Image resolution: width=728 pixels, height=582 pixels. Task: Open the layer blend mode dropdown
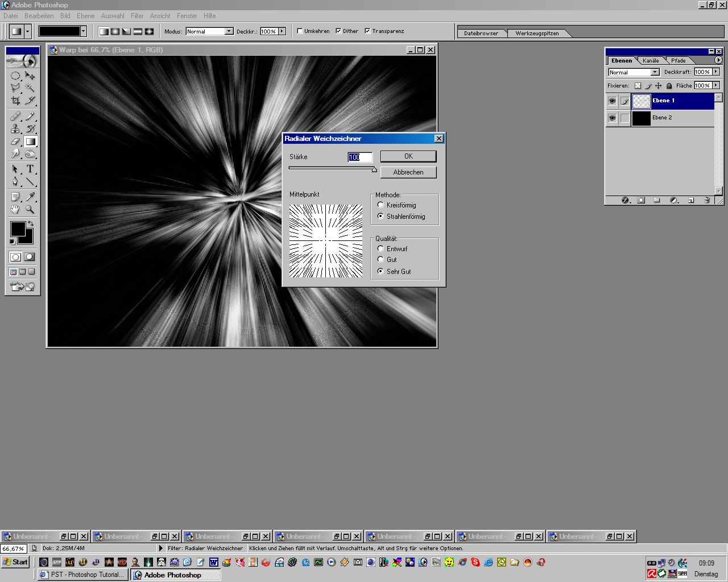pos(655,72)
